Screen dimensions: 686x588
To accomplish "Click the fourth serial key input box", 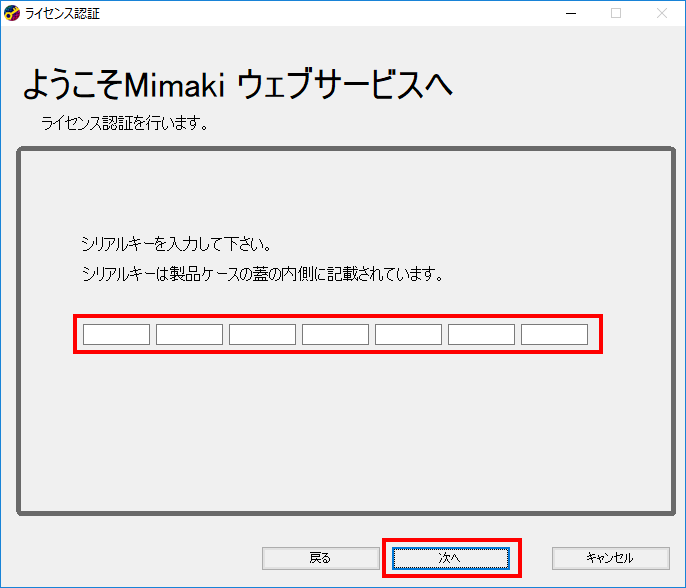I will click(336, 335).
